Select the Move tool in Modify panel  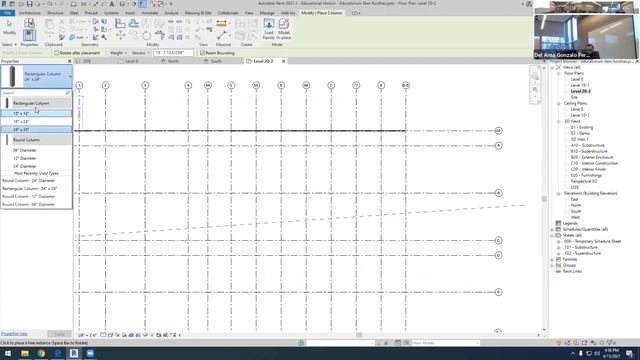click(x=120, y=36)
